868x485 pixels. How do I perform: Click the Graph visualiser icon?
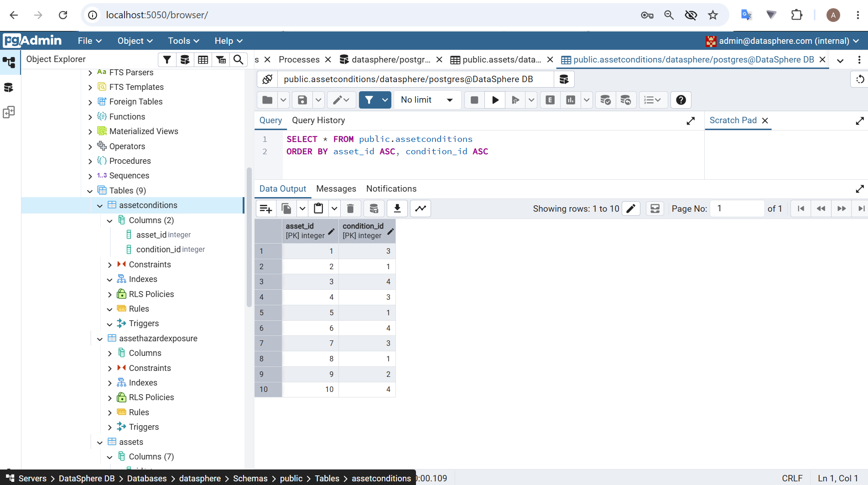[x=421, y=209]
